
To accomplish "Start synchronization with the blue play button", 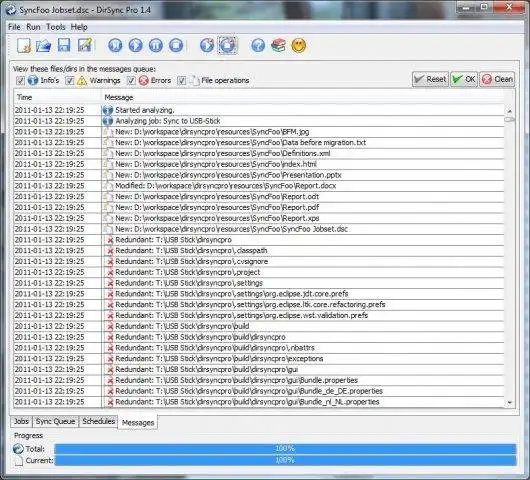I will 136,45.
